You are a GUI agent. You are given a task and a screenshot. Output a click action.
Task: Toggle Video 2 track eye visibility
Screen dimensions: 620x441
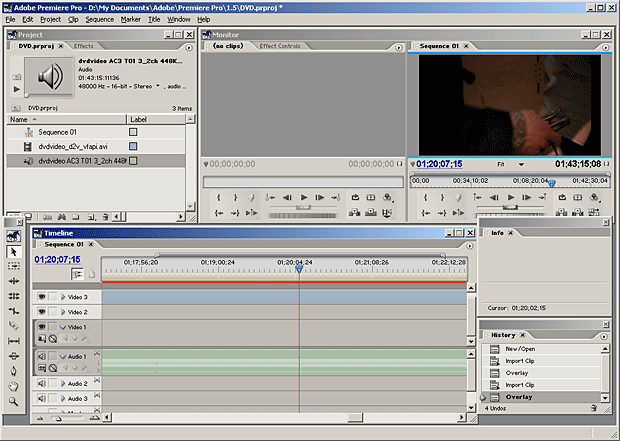click(42, 312)
